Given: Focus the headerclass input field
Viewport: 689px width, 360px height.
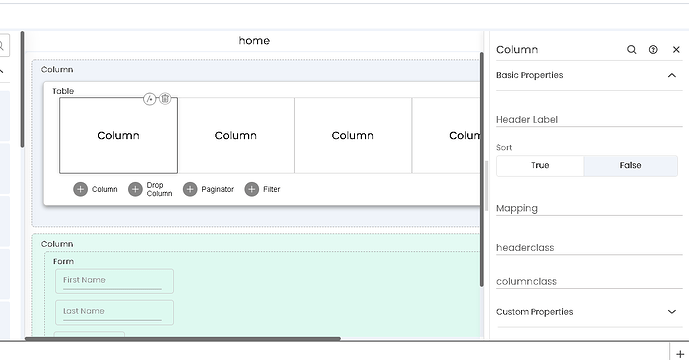Looking at the screenshot, I should 589,247.
